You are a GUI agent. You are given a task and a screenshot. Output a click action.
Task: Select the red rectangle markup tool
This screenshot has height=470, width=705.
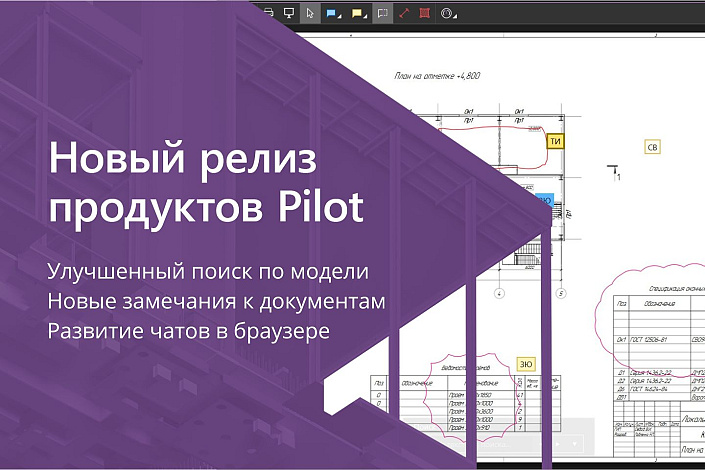[x=424, y=13]
